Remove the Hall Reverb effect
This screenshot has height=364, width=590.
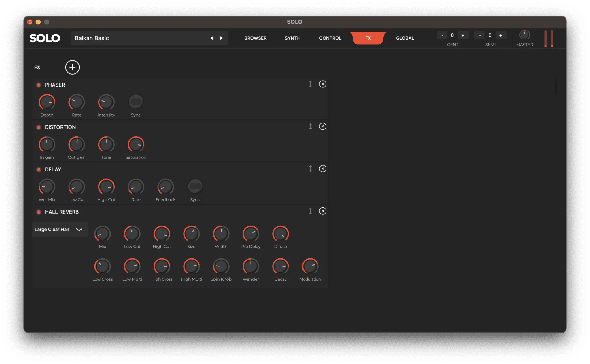pyautogui.click(x=323, y=211)
